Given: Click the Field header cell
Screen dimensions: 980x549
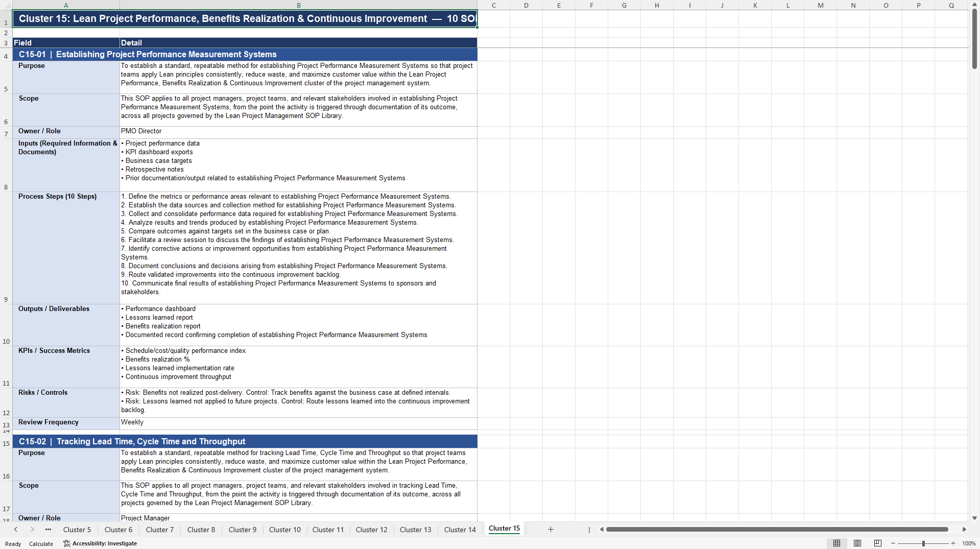Looking at the screenshot, I should [x=66, y=43].
